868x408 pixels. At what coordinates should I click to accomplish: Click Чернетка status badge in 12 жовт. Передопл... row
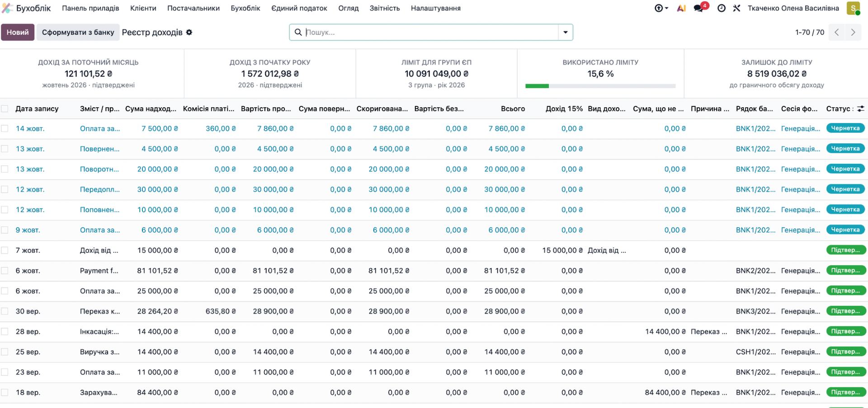click(845, 189)
